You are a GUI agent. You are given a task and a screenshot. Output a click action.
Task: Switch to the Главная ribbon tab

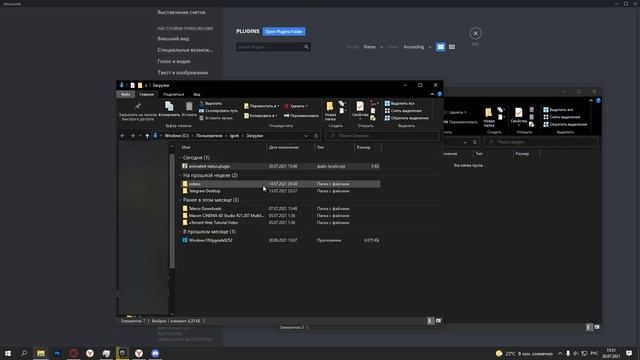tap(147, 94)
